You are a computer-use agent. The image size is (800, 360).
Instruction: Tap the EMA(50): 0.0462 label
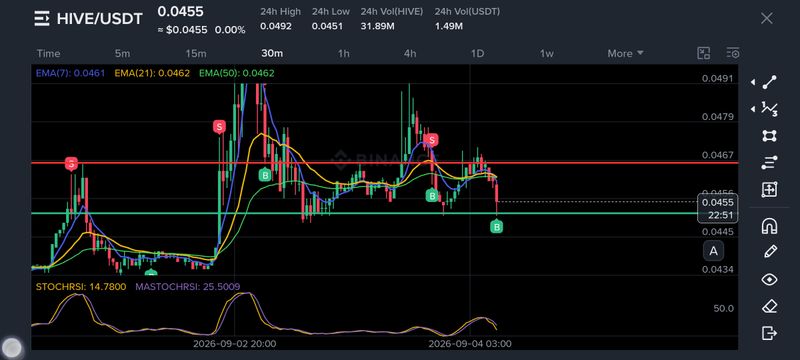pyautogui.click(x=237, y=73)
